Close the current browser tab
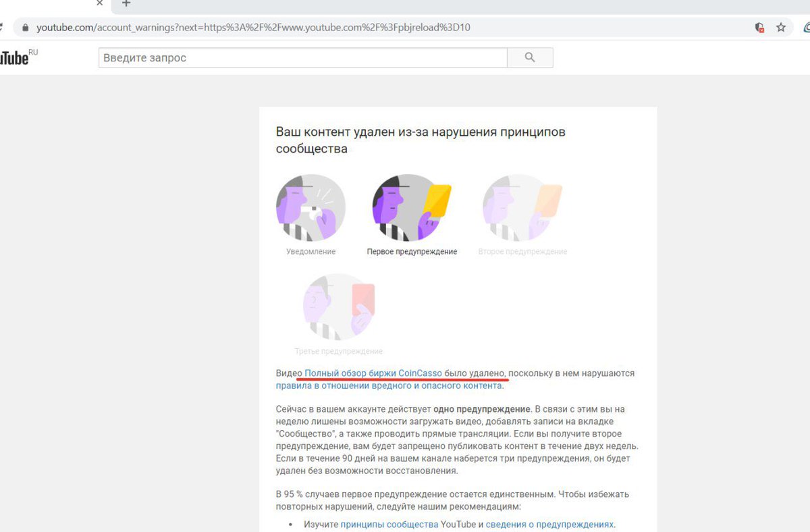This screenshot has height=532, width=810. click(x=100, y=3)
